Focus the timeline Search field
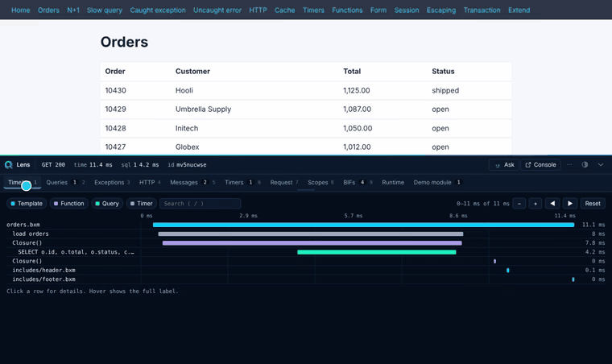 pyautogui.click(x=201, y=203)
